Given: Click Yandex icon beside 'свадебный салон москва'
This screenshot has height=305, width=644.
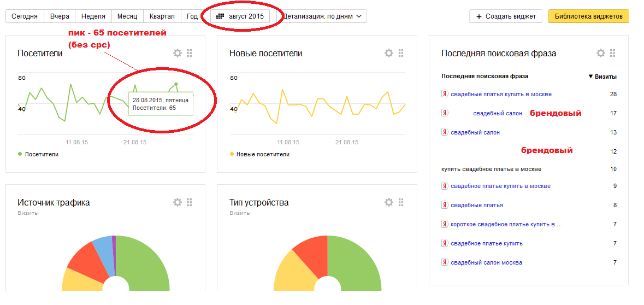Looking at the screenshot, I should coord(445,262).
